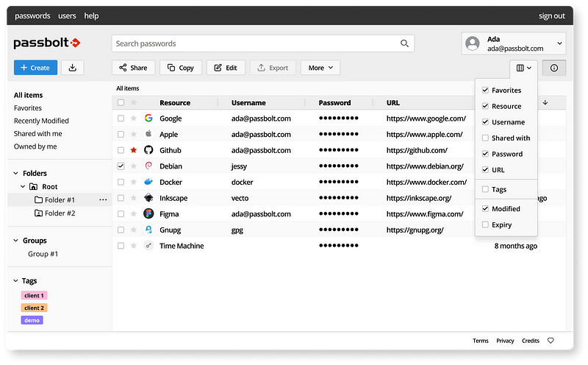This screenshot has height=365, width=588.
Task: Open the users menu
Action: coord(67,15)
